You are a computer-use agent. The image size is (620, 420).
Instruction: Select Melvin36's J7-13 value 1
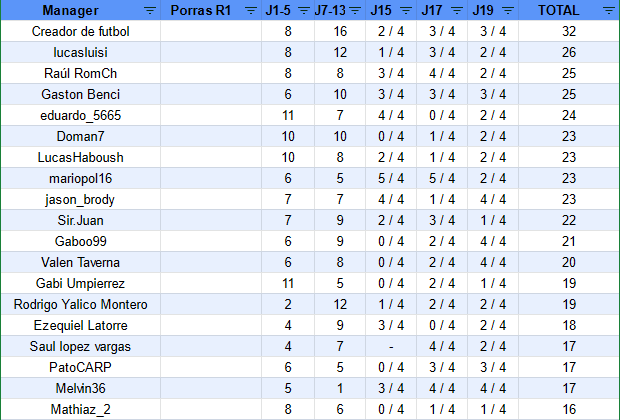click(340, 388)
